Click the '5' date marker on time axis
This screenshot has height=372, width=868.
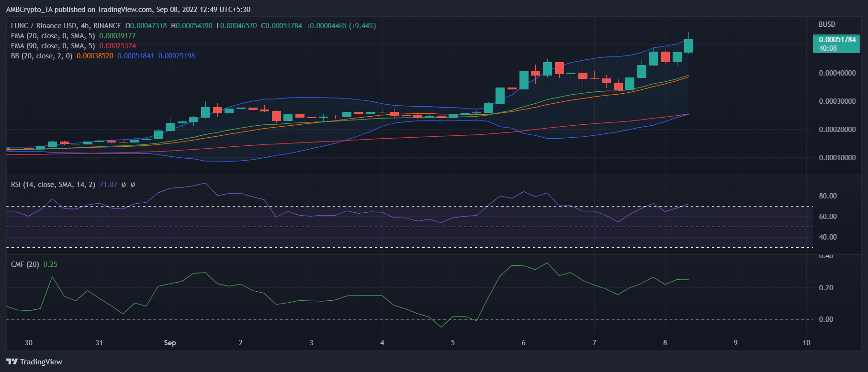[453, 343]
